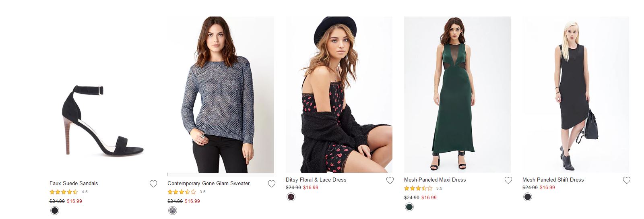This screenshot has width=644, height=219.
Task: Choose grey swatch for Gone Glam Sweater
Action: 173,211
